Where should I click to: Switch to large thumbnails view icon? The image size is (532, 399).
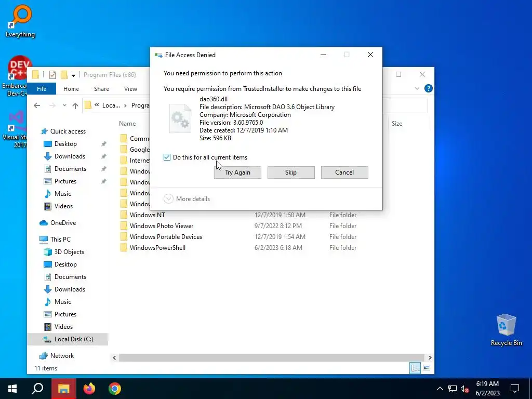click(427, 368)
